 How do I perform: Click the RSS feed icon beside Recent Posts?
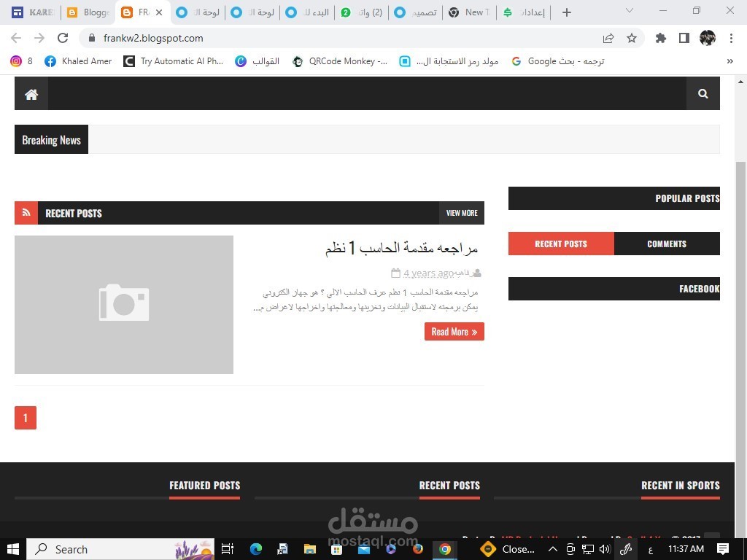point(26,213)
